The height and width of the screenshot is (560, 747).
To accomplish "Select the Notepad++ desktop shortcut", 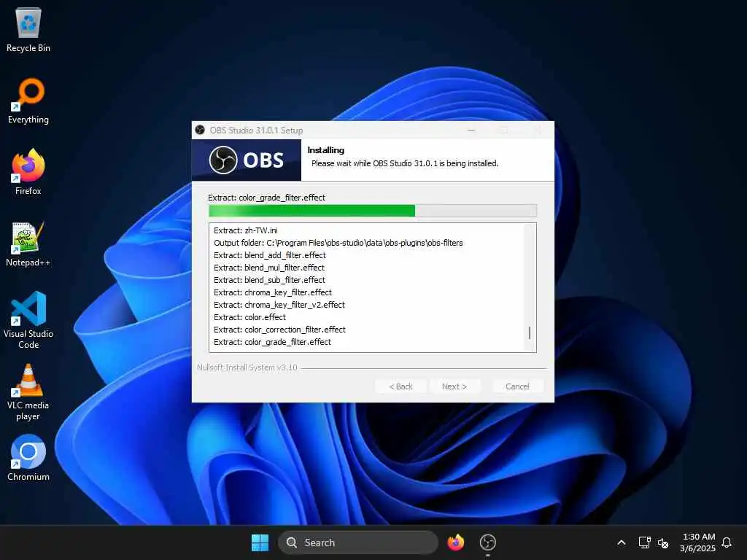I will (28, 244).
